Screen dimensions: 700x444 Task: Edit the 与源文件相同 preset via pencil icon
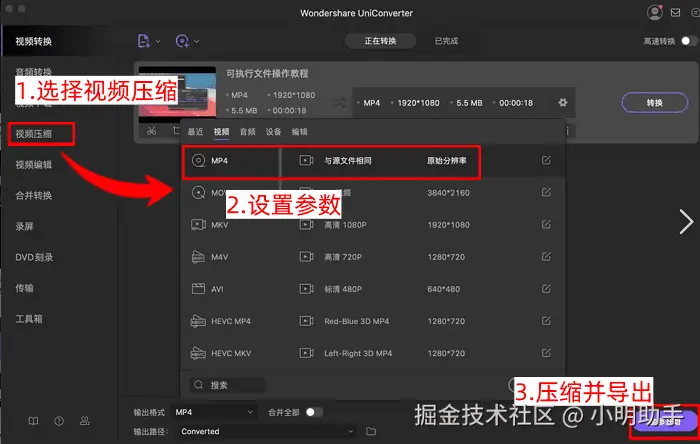pyautogui.click(x=546, y=160)
